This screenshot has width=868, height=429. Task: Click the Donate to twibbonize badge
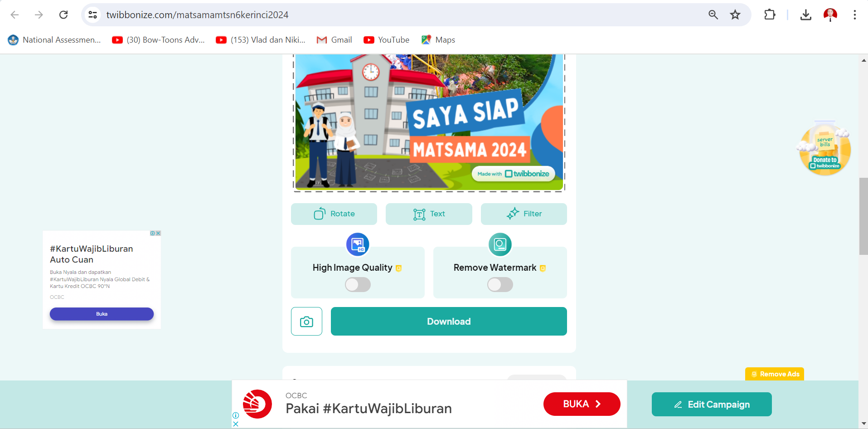[x=825, y=150]
